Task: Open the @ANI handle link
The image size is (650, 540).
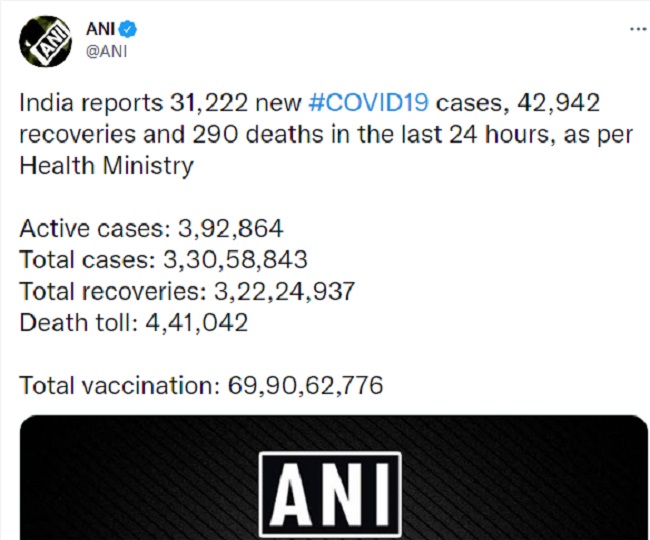Action: [106, 51]
